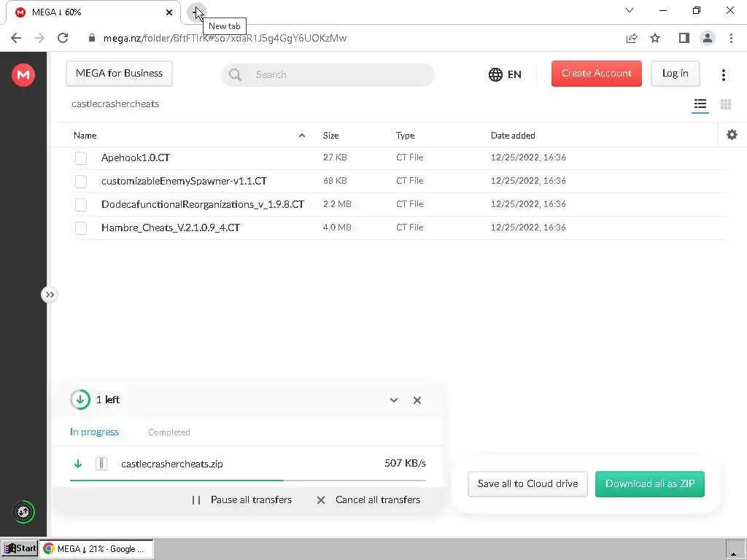This screenshot has width=747, height=560.
Task: Click the address bar URL
Action: (x=225, y=38)
